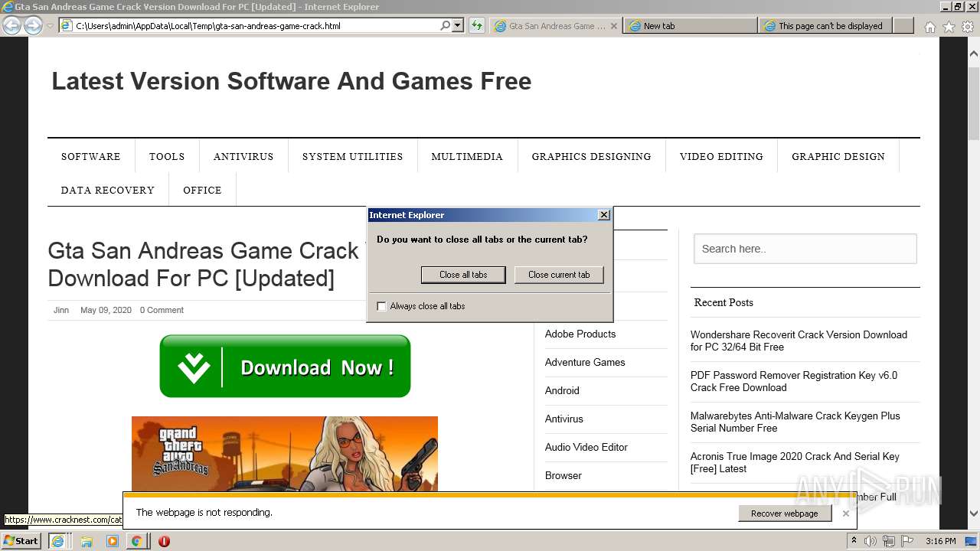This screenshot has height=551, width=980.
Task: Open the Audio Video Editor category link
Action: tap(586, 447)
